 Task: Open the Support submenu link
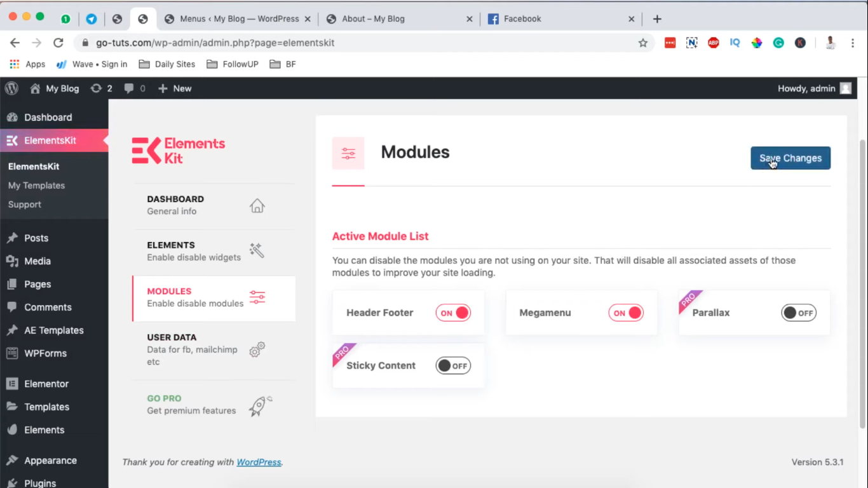[25, 205]
